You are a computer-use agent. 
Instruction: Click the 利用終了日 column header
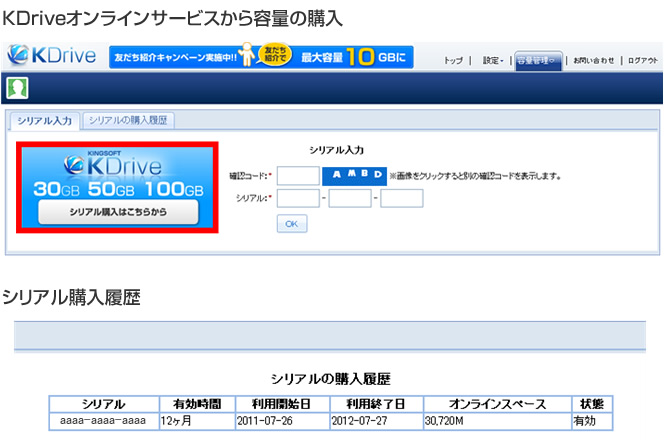tap(377, 404)
